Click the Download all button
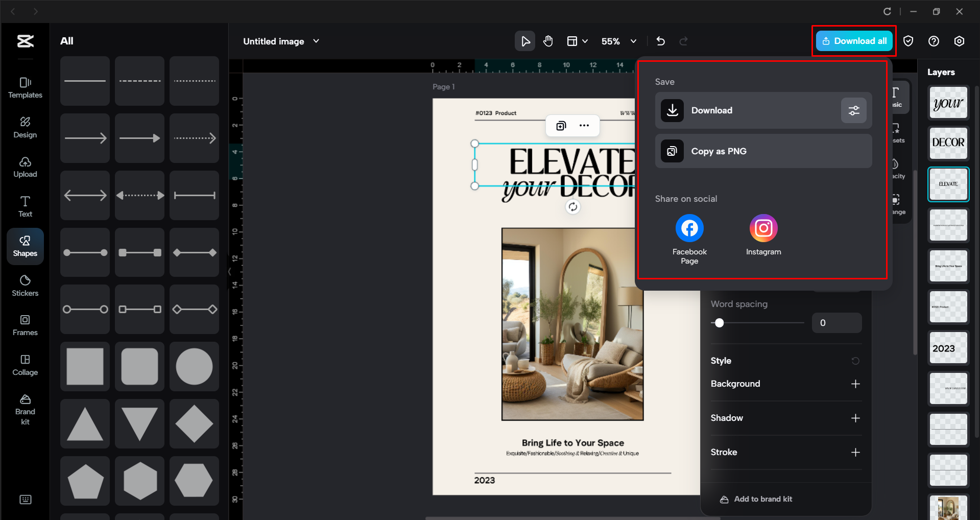Viewport: 980px width, 520px height. pos(853,41)
